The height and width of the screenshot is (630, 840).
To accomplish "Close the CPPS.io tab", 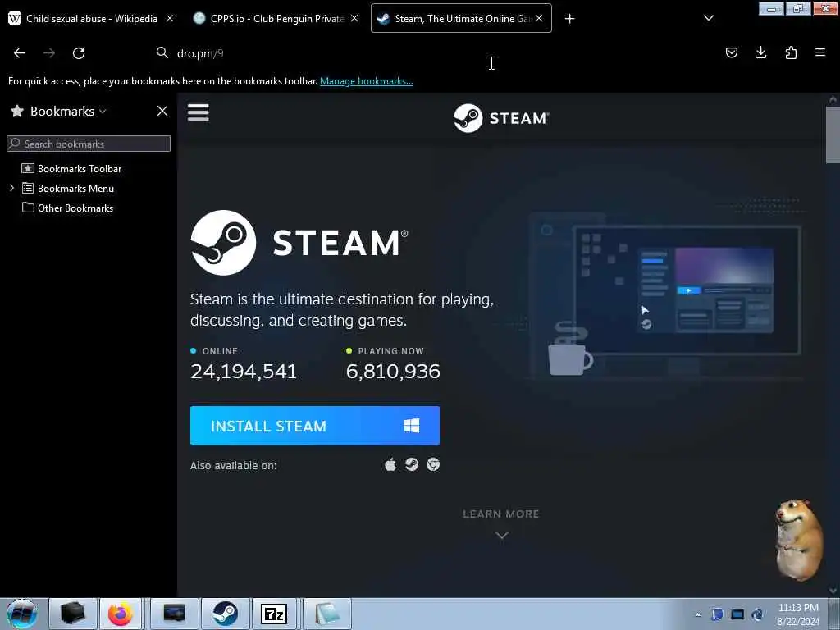I will coord(354,18).
